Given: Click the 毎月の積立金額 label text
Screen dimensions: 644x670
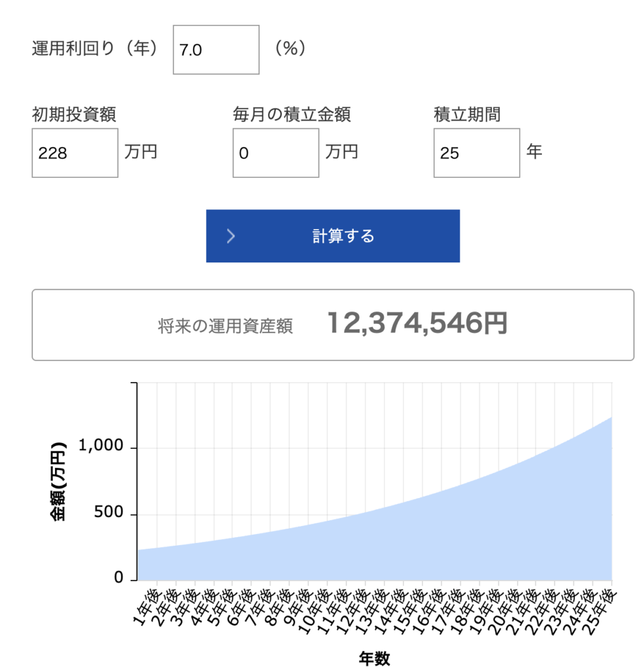Looking at the screenshot, I should [292, 115].
